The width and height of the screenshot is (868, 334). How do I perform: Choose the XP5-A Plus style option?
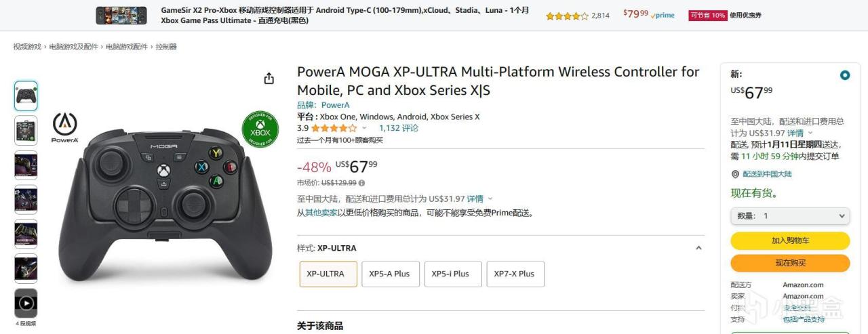(x=390, y=274)
